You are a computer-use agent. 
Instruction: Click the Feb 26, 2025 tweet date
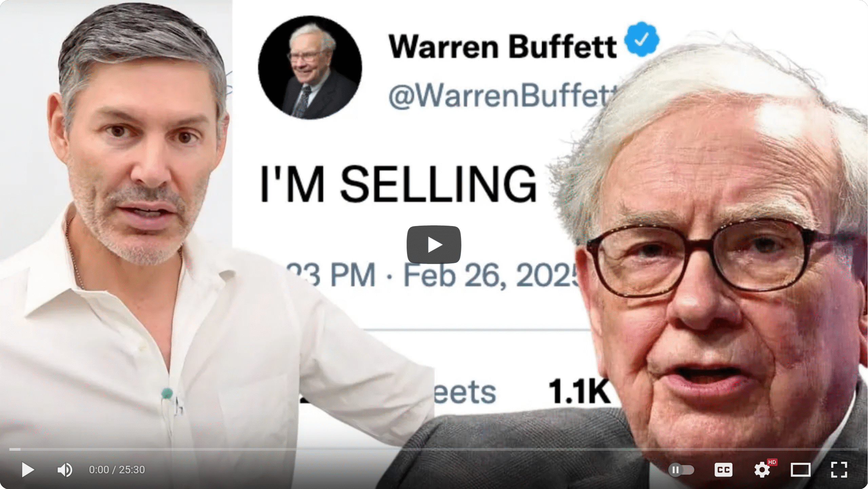[492, 275]
